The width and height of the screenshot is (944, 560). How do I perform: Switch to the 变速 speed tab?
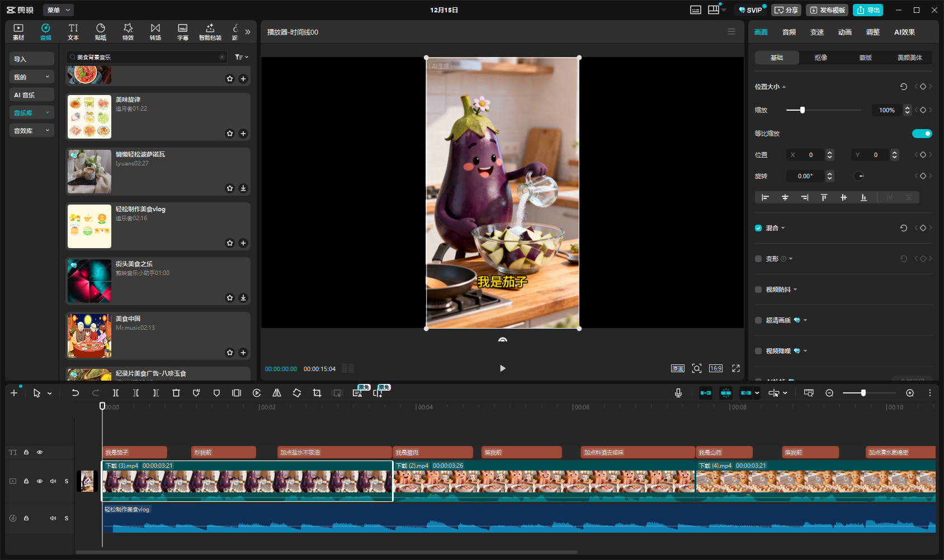point(816,32)
